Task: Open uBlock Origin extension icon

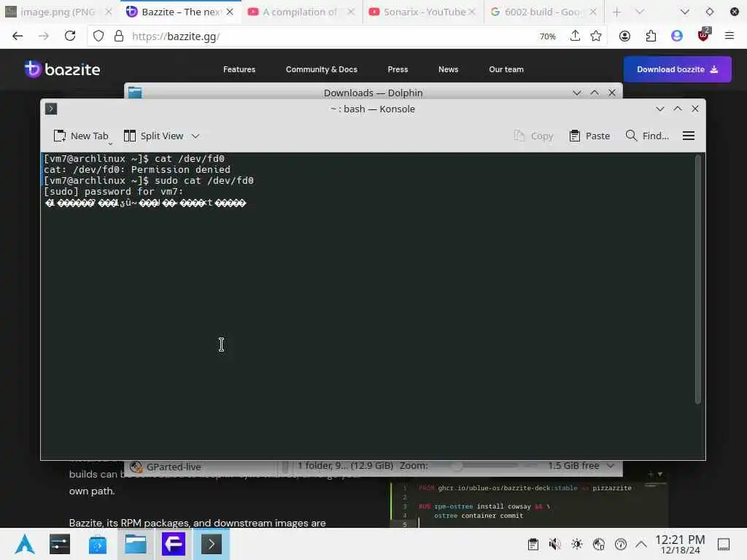Action: pos(704,35)
